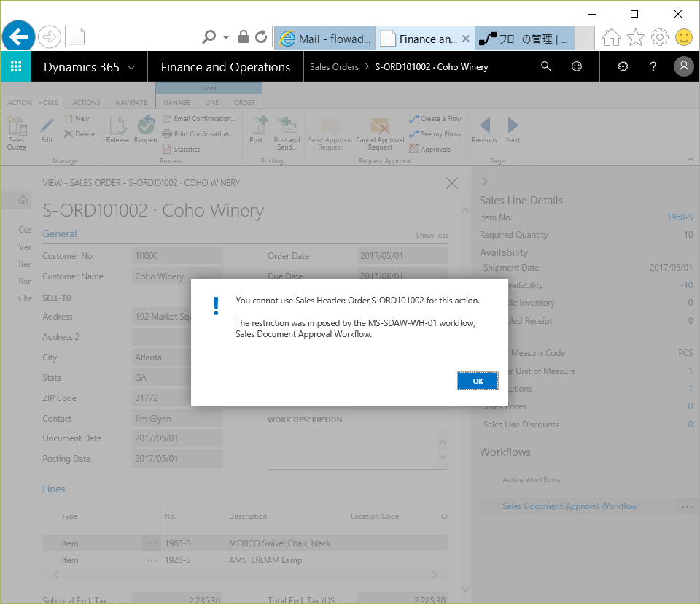Select the MANAGE lines tab
The image size is (700, 604).
176,102
